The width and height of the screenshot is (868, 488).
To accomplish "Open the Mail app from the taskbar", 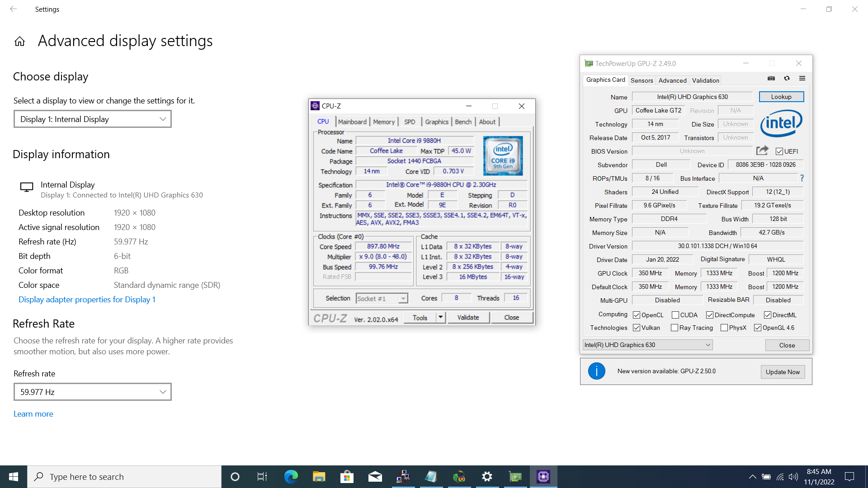I will tap(375, 477).
